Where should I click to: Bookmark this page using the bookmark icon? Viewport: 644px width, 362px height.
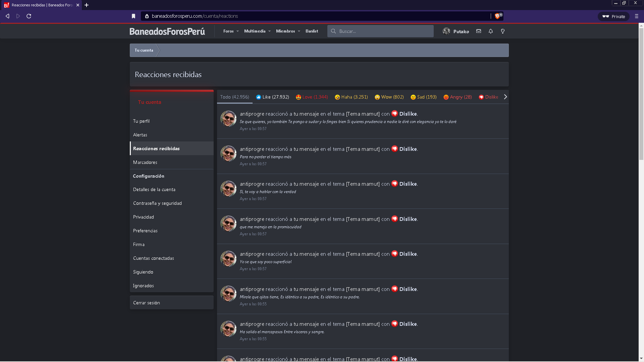133,16
